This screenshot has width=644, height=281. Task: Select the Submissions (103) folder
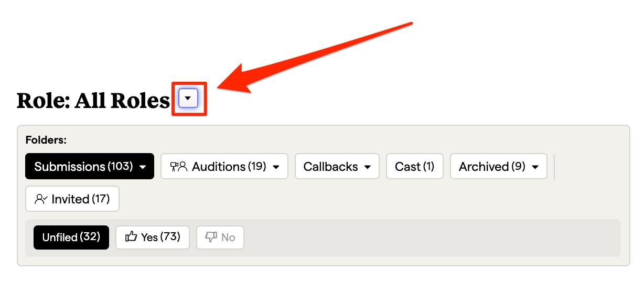pyautogui.click(x=82, y=167)
